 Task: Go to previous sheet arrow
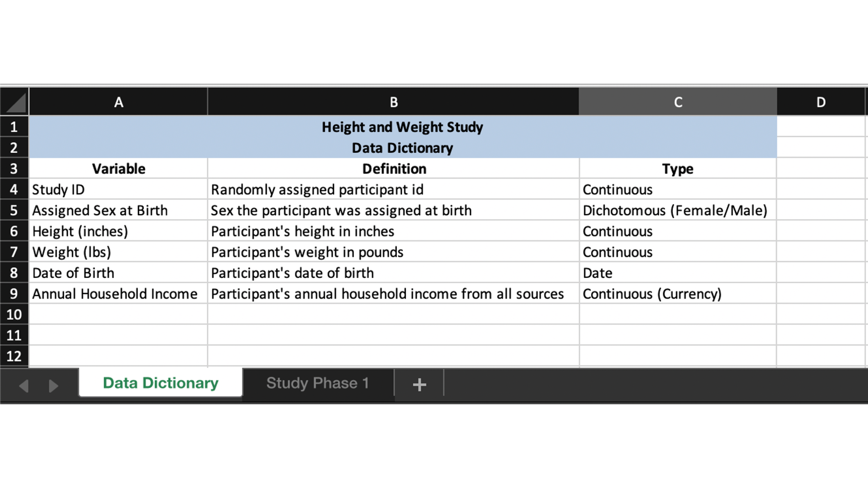tap(24, 385)
